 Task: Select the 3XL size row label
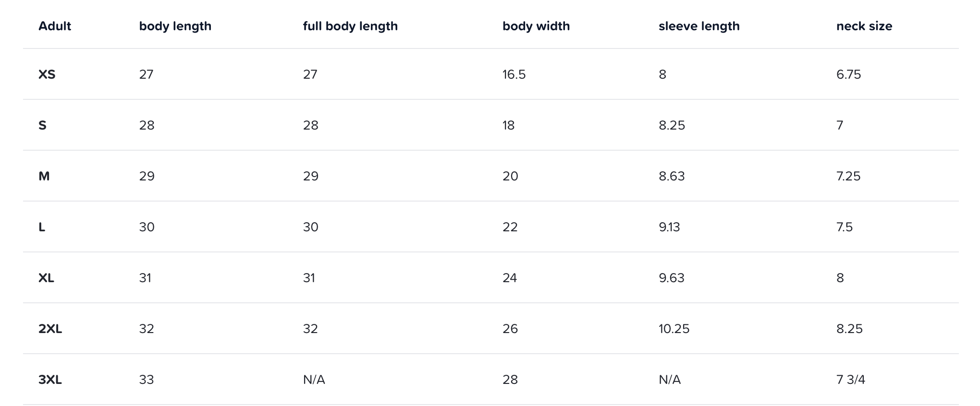click(50, 380)
